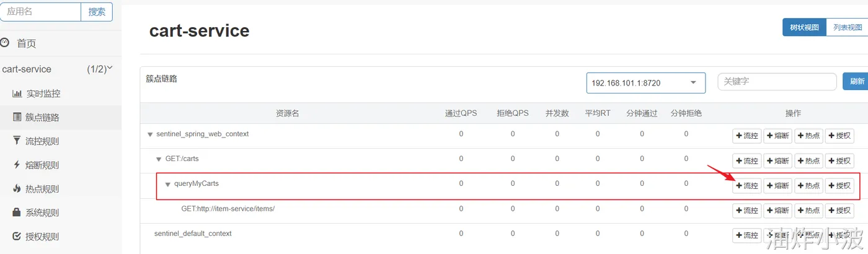Add 熔断 rule for GET:/carts
868x254 pixels.
click(777, 161)
